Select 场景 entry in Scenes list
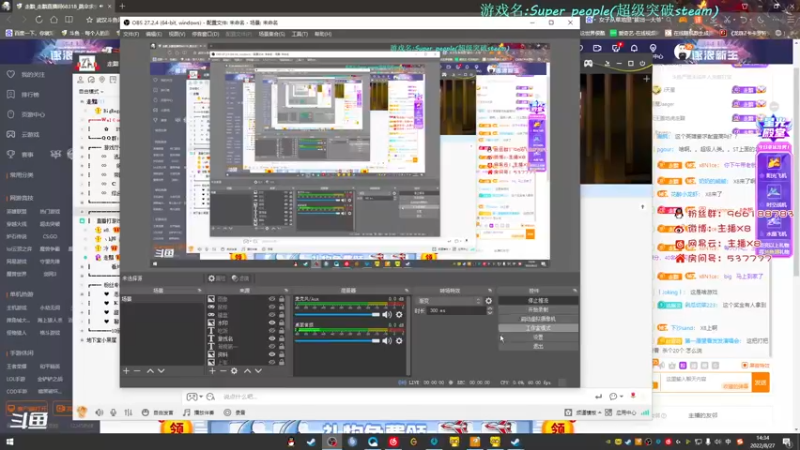 tap(162, 299)
